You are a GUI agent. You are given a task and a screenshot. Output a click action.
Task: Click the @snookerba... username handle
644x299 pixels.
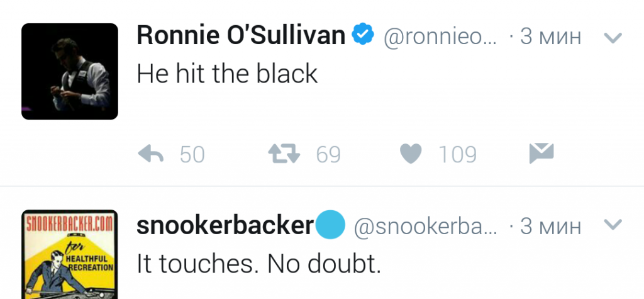click(426, 227)
